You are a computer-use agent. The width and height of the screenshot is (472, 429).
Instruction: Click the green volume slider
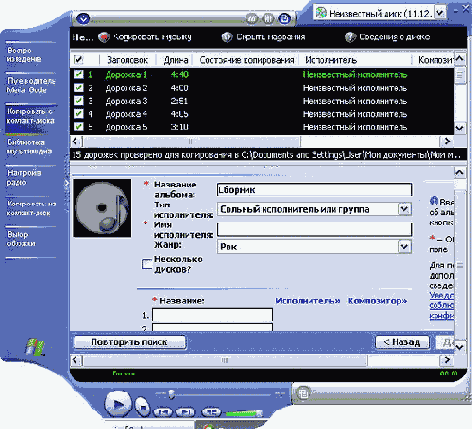244,413
